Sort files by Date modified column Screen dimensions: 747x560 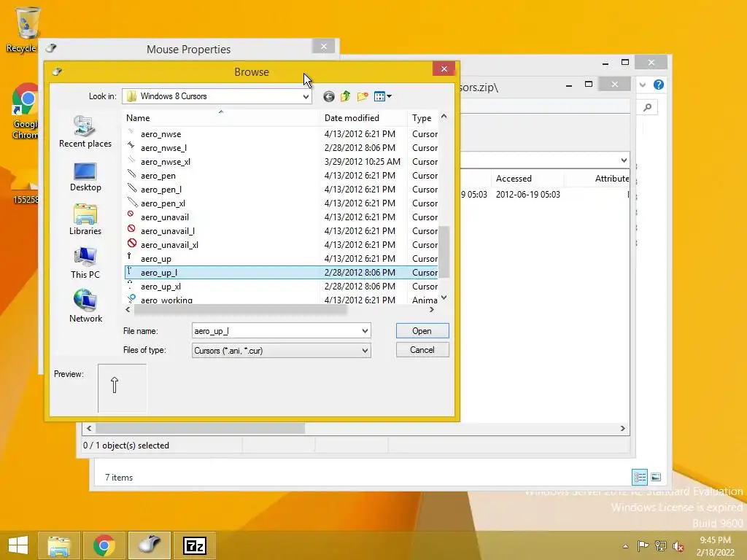tap(363, 117)
